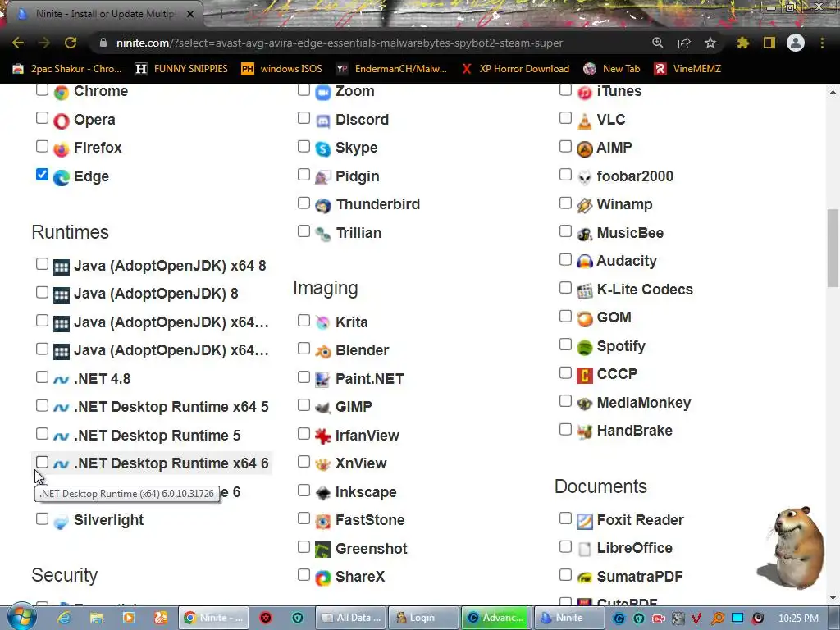The height and width of the screenshot is (630, 840).
Task: Click the Spotify icon
Action: tap(584, 347)
